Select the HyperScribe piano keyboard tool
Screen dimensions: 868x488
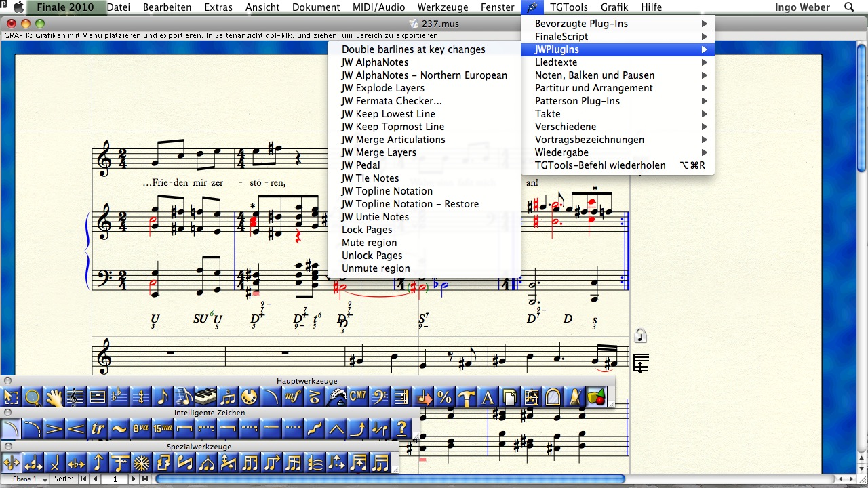pos(205,396)
